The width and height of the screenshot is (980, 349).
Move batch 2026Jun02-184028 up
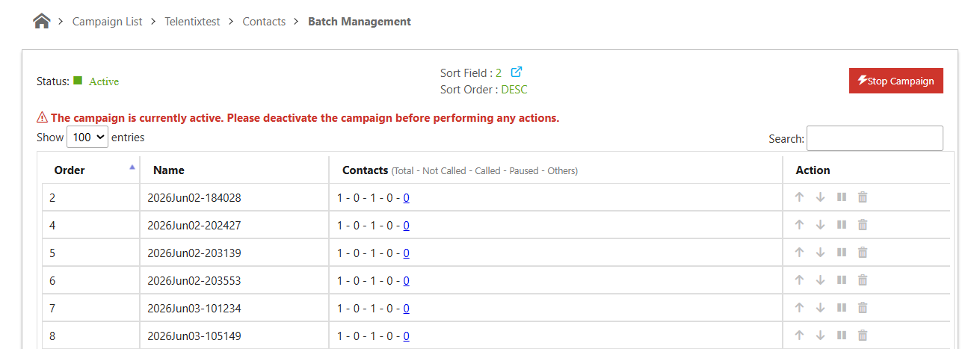(x=799, y=197)
